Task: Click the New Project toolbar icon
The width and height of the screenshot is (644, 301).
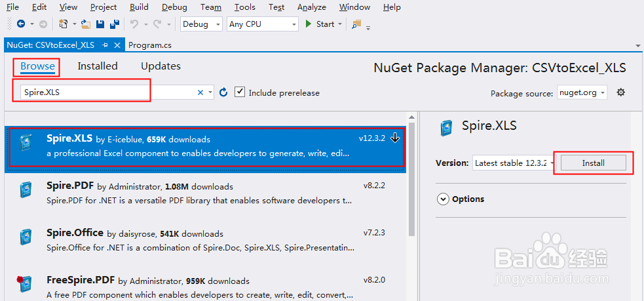Action: click(64, 24)
